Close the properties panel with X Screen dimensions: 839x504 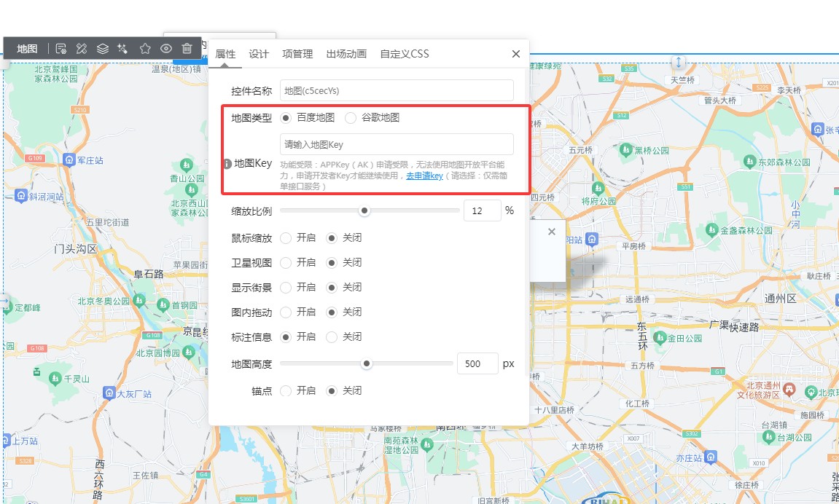pyautogui.click(x=516, y=54)
